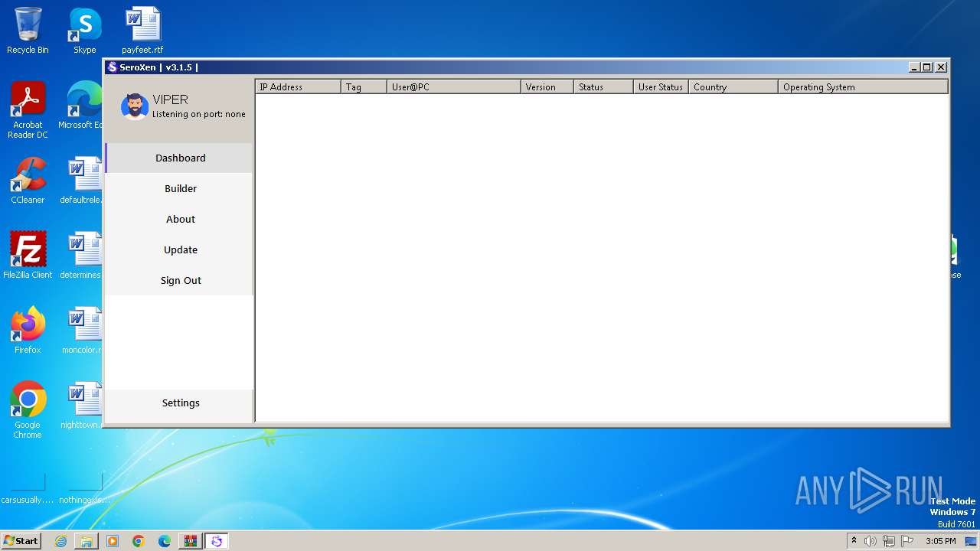Sort by Operating System column header
980x551 pixels.
point(863,86)
